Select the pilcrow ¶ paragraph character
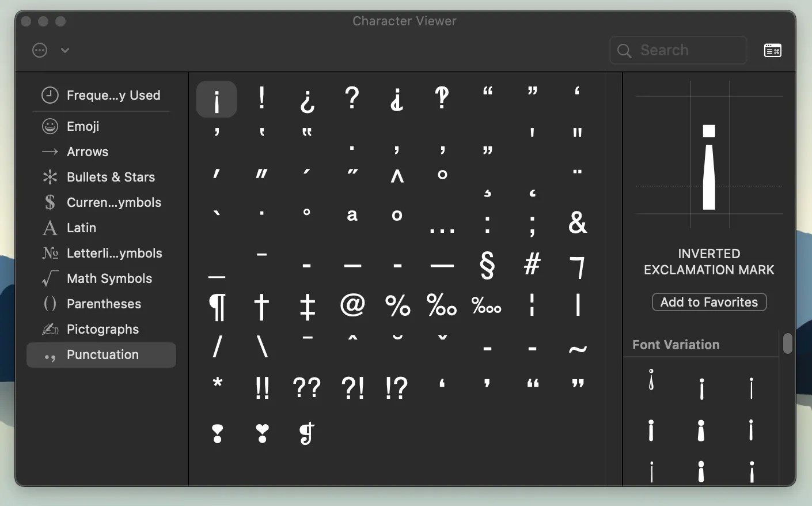 (217, 306)
